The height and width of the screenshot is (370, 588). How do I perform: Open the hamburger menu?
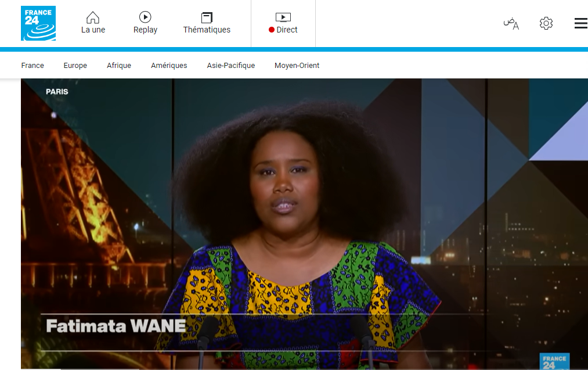tap(581, 23)
